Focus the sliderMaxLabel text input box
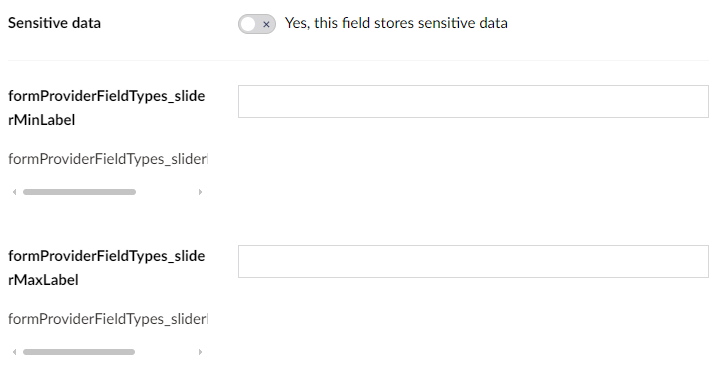The image size is (725, 388). coord(473,261)
